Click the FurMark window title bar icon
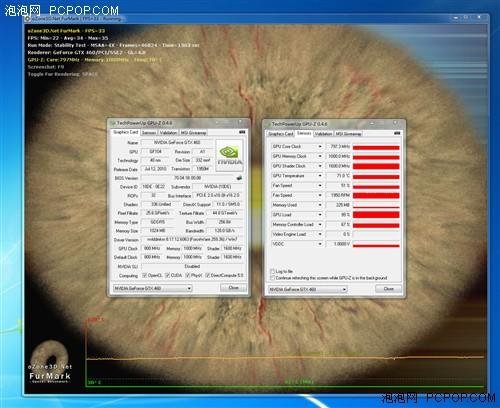The height and width of the screenshot is (408, 500). pyautogui.click(x=28, y=19)
